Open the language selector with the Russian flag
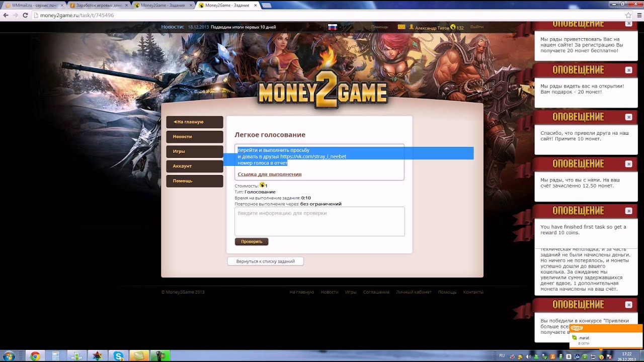The image size is (644, 362). [332, 27]
